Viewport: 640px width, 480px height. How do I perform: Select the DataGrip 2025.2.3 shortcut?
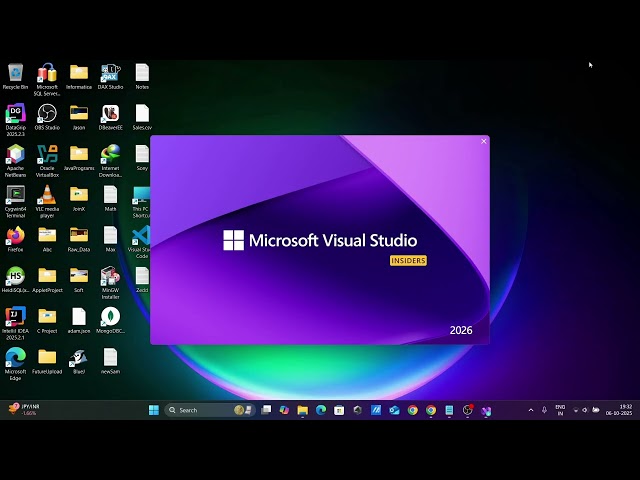pos(16,120)
